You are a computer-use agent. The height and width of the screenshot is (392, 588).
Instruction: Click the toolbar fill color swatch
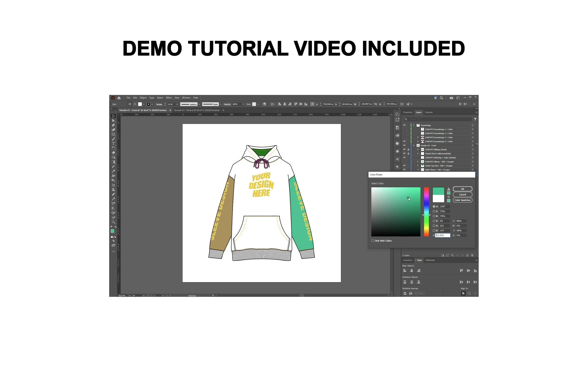point(113,231)
